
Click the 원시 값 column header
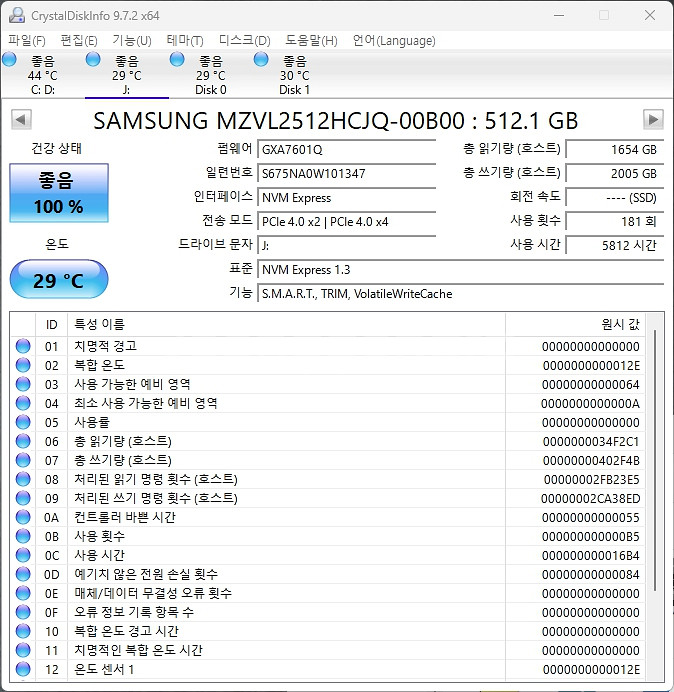point(575,325)
